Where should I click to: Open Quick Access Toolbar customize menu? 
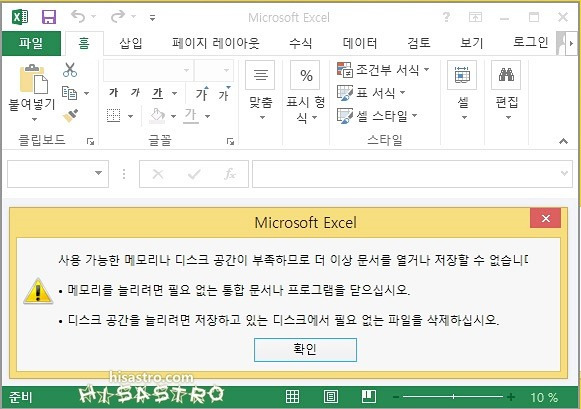pos(152,17)
